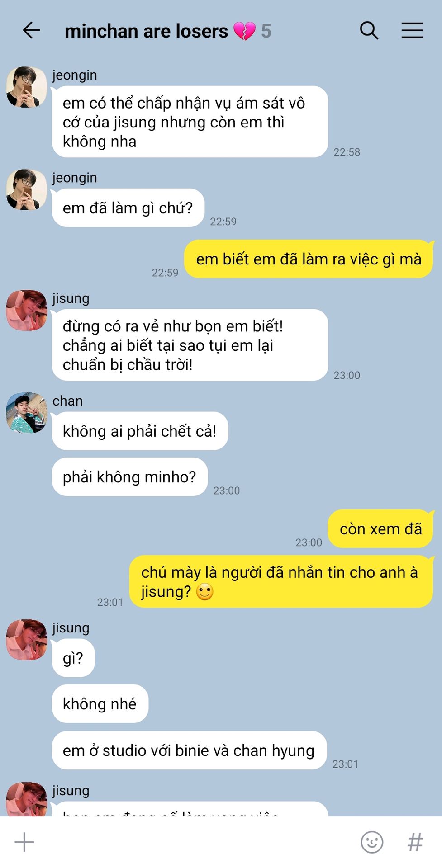Image resolution: width=442 pixels, height=868 pixels.
Task: Tap the member count 5
Action: pos(266,31)
